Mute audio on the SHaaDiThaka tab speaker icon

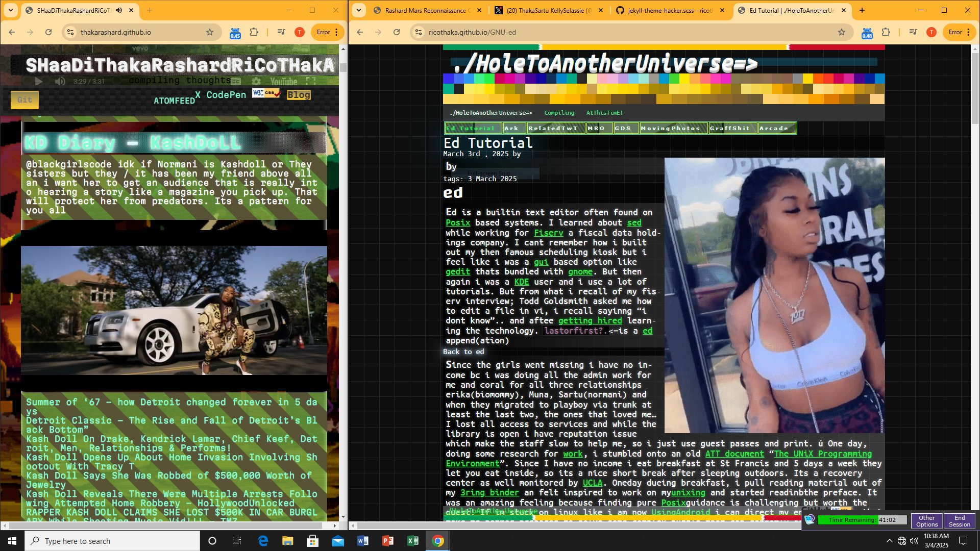click(119, 10)
